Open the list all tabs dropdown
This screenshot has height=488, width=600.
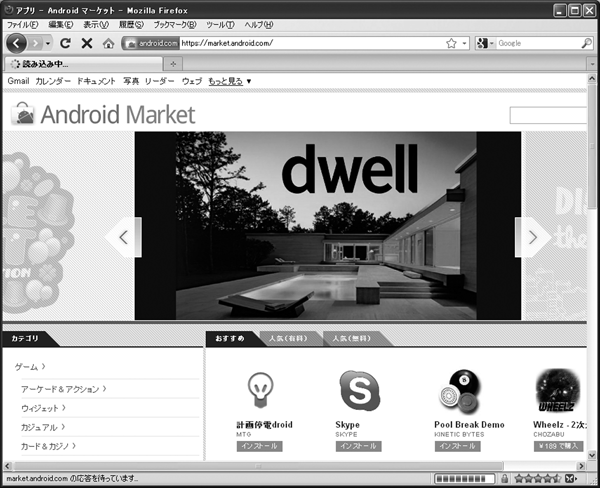coord(592,64)
